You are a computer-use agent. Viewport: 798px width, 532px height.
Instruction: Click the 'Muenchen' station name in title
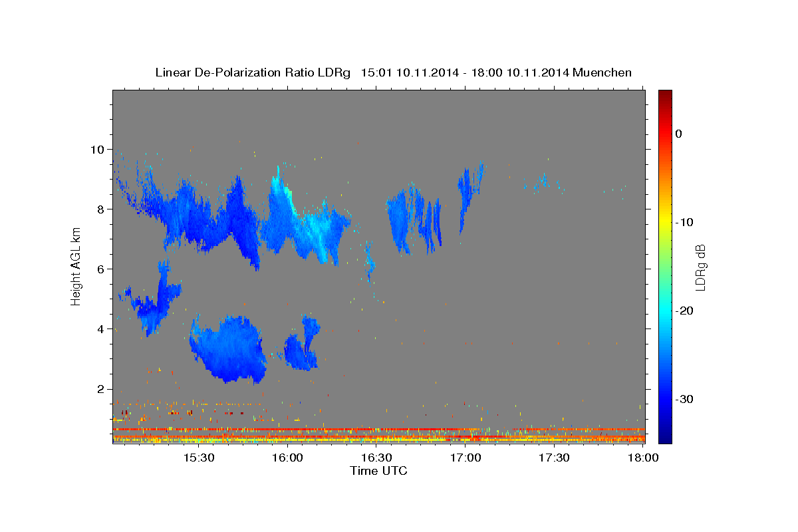tap(602, 72)
